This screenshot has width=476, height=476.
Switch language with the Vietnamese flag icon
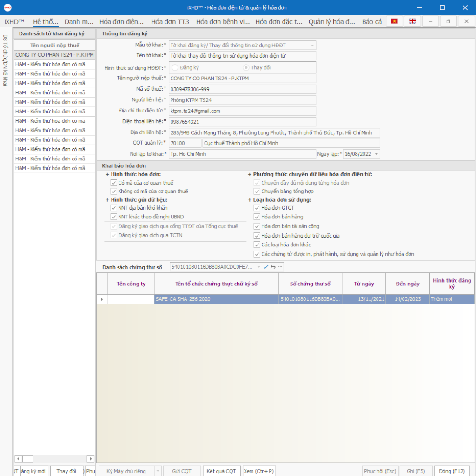coord(395,21)
